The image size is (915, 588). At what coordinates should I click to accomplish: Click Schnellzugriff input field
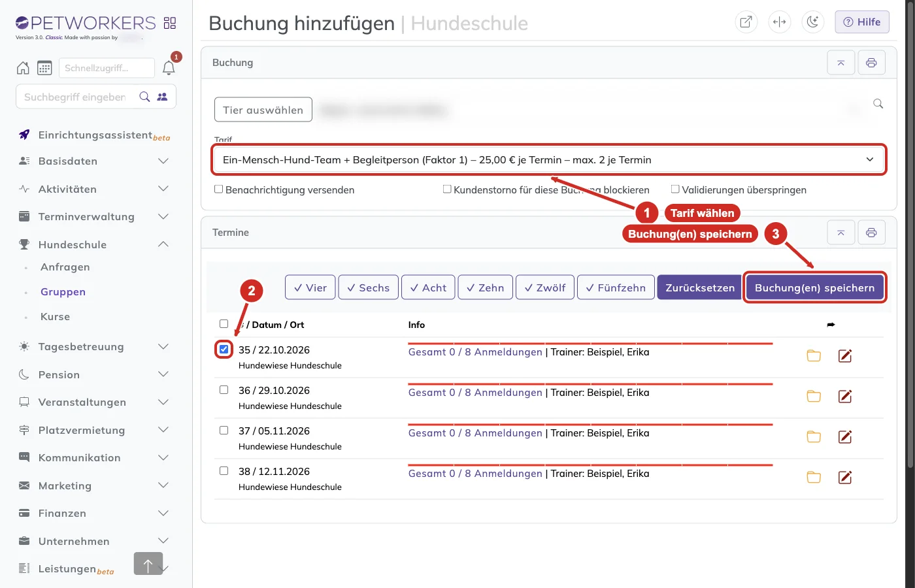[x=107, y=68]
